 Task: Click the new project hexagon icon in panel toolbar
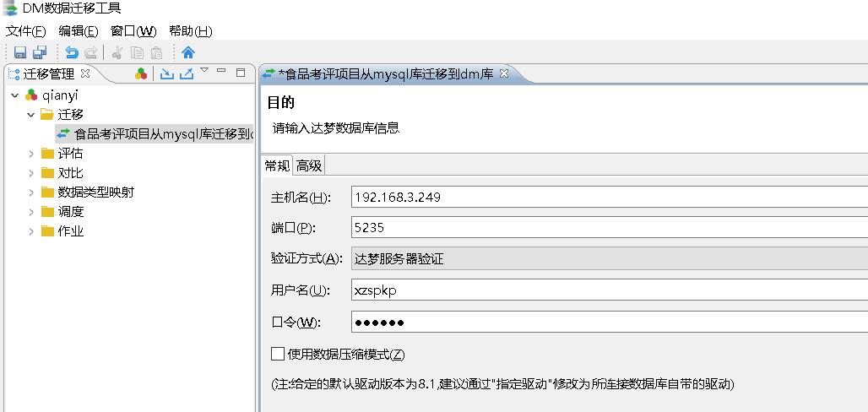click(141, 73)
